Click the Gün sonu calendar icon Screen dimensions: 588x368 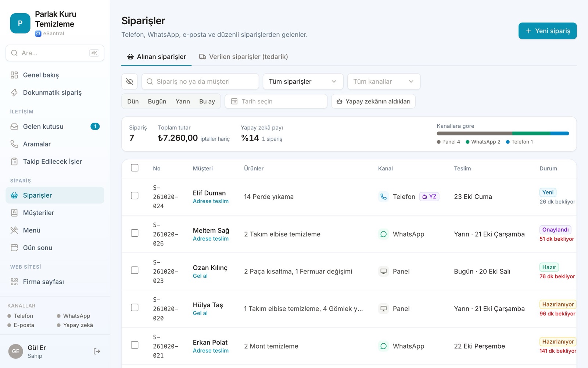14,248
